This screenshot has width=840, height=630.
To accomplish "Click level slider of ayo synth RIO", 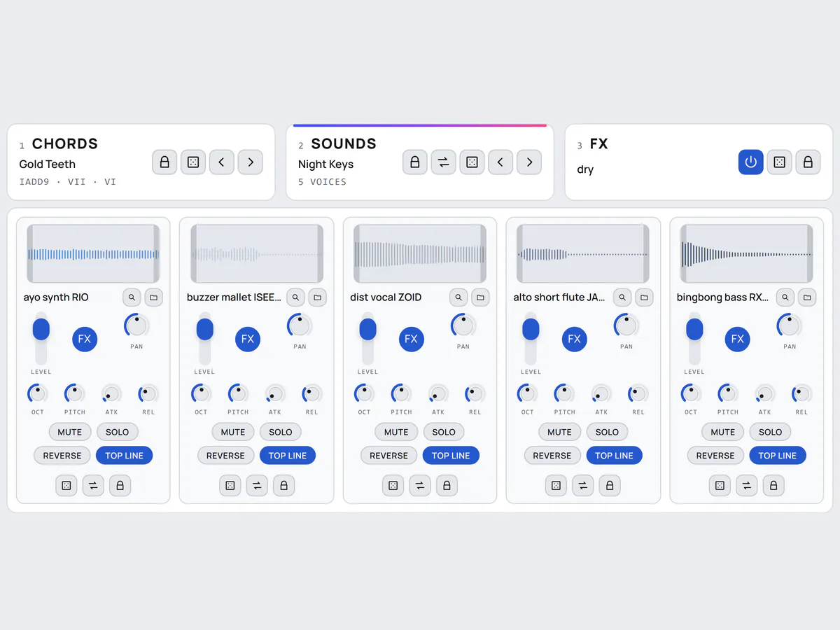I will [41, 338].
